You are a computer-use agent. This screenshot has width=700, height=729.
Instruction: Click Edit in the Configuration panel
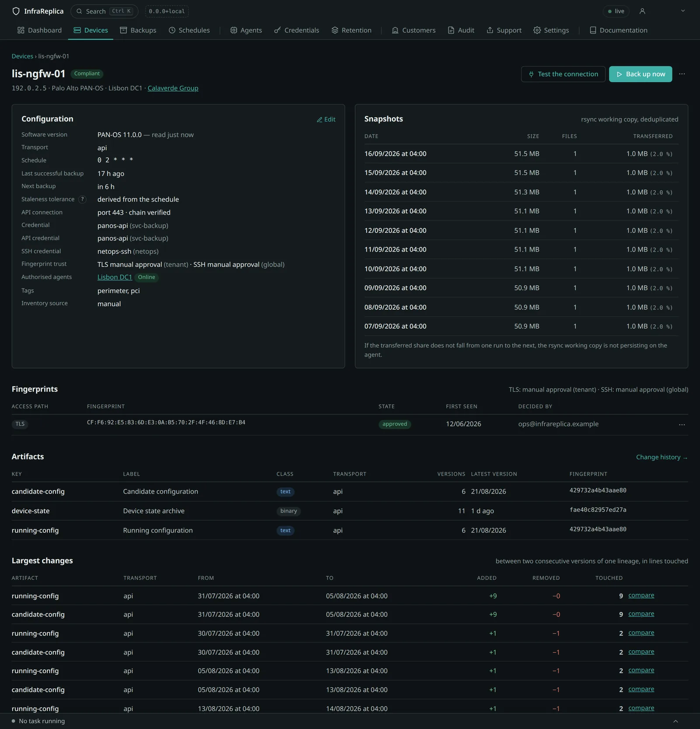tap(326, 119)
